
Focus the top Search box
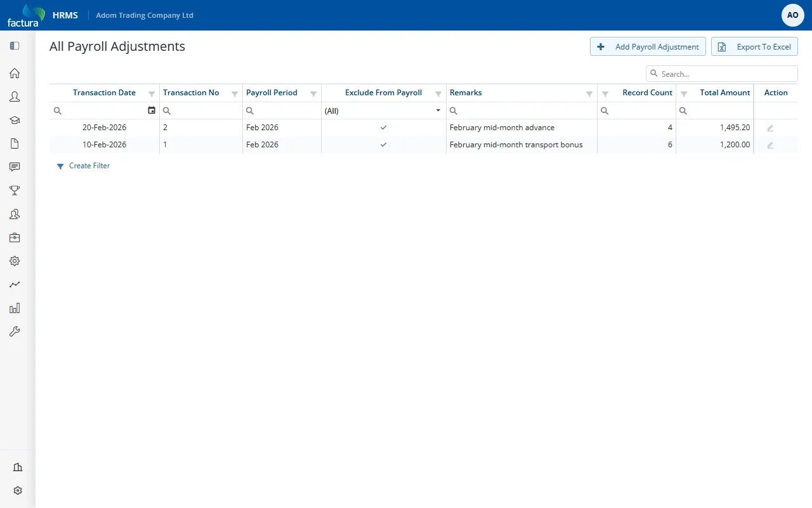722,74
